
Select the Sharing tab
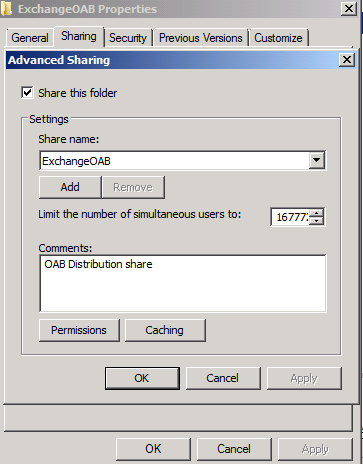coord(79,36)
